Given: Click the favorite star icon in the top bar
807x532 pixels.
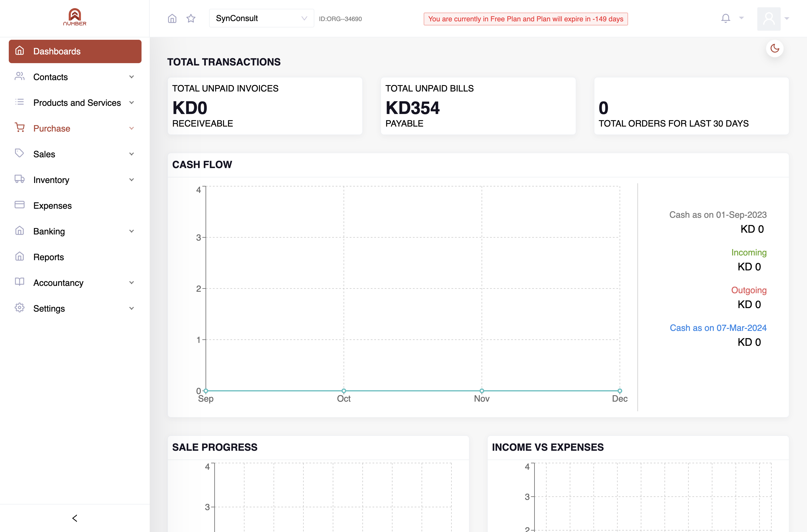Looking at the screenshot, I should (191, 18).
